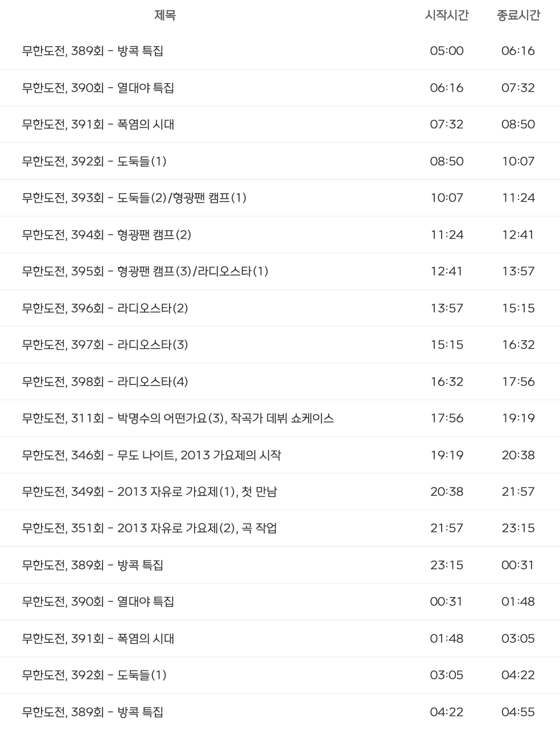Image resolution: width=560 pixels, height=729 pixels.
Task: Select 393회 도둑들(2)/형광팬 캠프(1) entry
Action: (280, 198)
